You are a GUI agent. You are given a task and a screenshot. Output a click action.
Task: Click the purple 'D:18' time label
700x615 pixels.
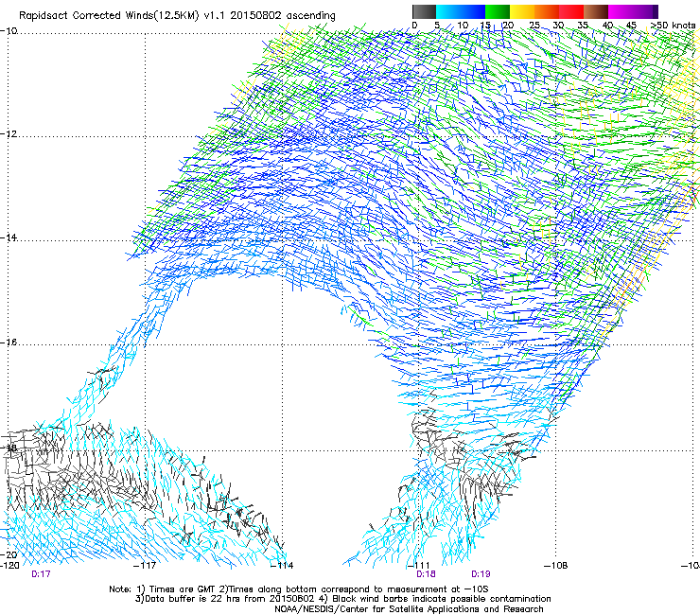(426, 574)
